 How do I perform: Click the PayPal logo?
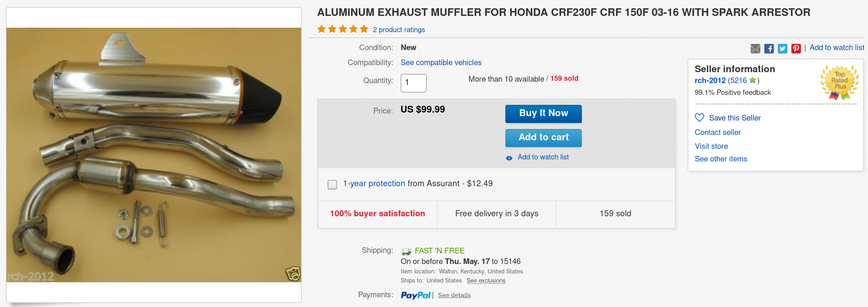click(415, 295)
